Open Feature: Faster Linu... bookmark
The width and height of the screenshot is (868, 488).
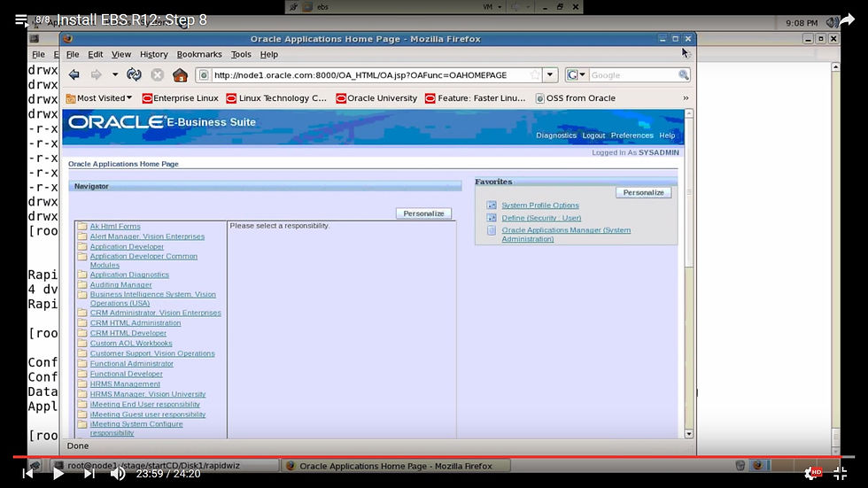coord(476,98)
